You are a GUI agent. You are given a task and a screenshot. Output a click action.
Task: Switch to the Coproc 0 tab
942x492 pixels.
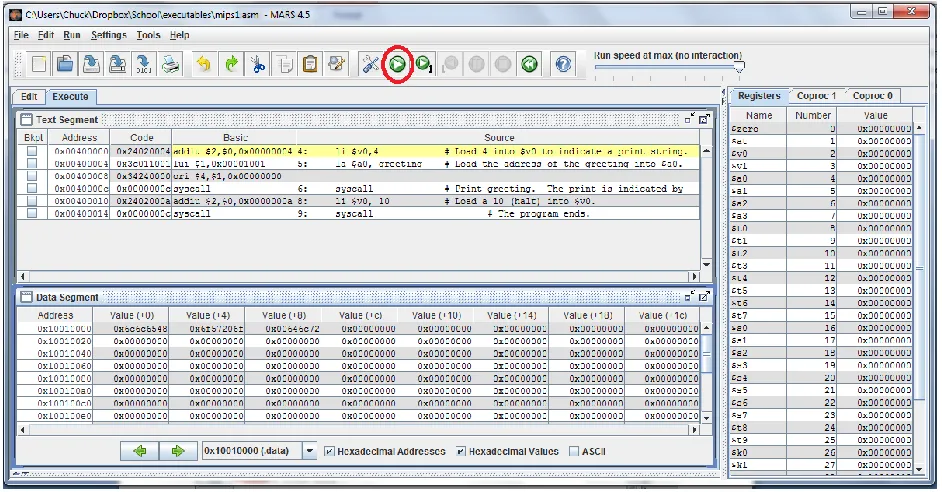[x=872, y=96]
